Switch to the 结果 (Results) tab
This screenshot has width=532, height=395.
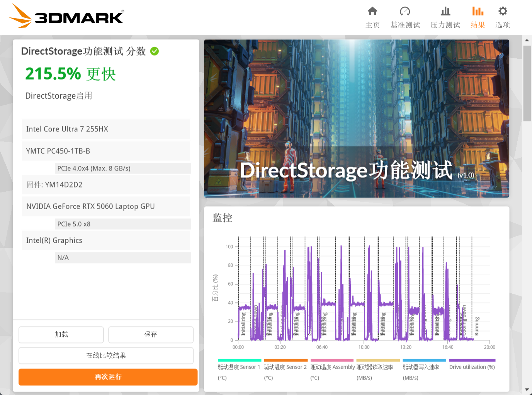pos(478,16)
